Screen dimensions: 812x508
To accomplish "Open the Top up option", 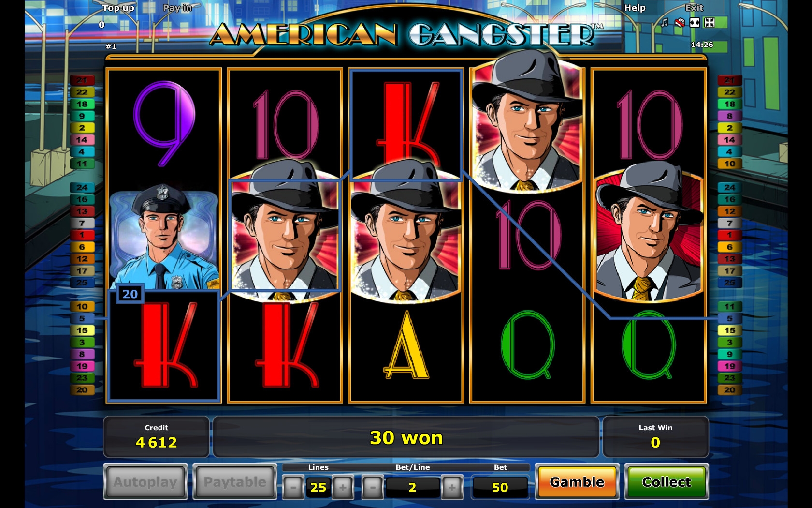I will pyautogui.click(x=118, y=8).
